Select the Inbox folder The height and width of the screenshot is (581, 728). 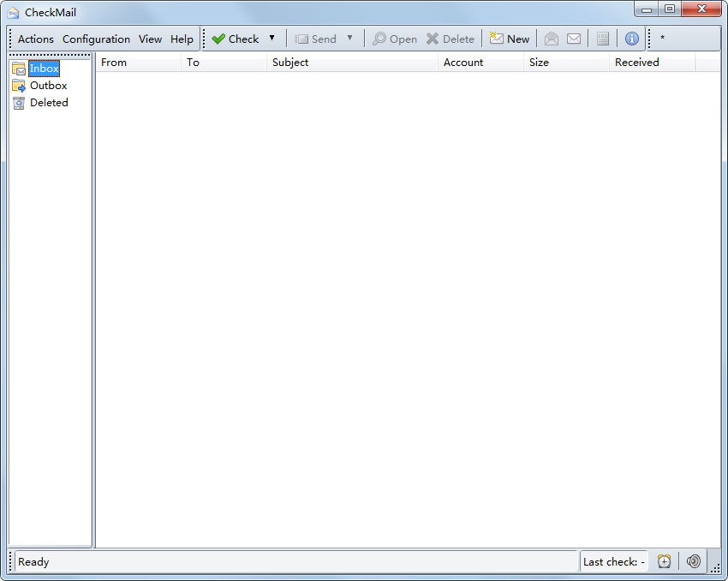pos(44,69)
